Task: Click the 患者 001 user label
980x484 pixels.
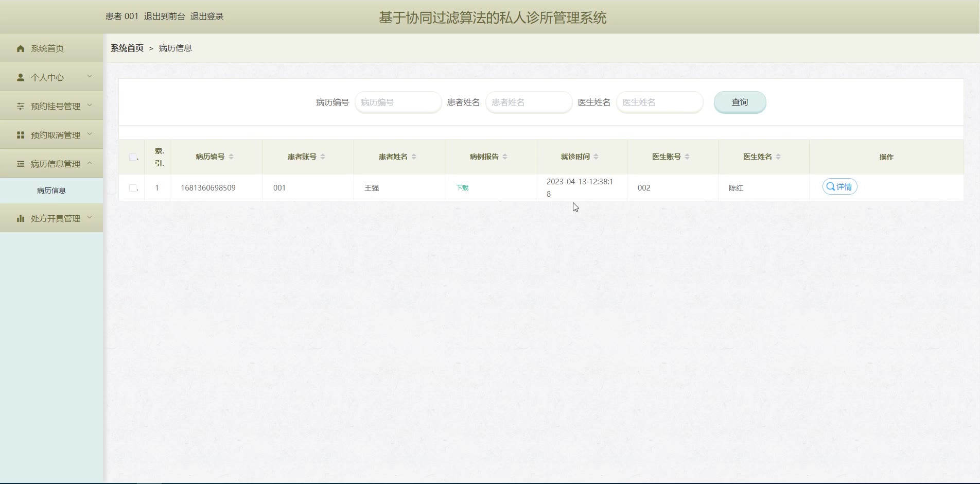Action: (x=122, y=16)
